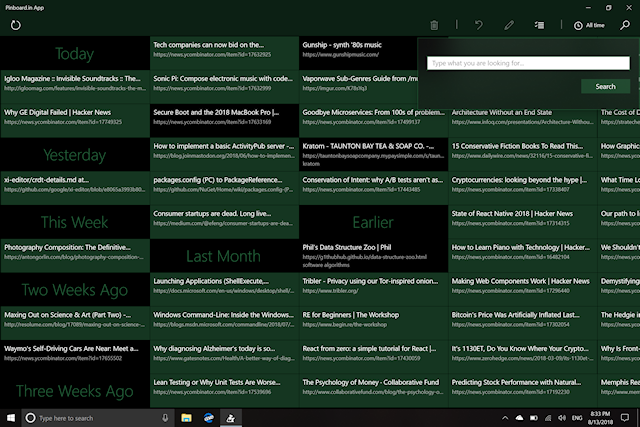This screenshot has width=640, height=427.
Task: Open the Action Center notifications icon
Action: tap(624, 418)
